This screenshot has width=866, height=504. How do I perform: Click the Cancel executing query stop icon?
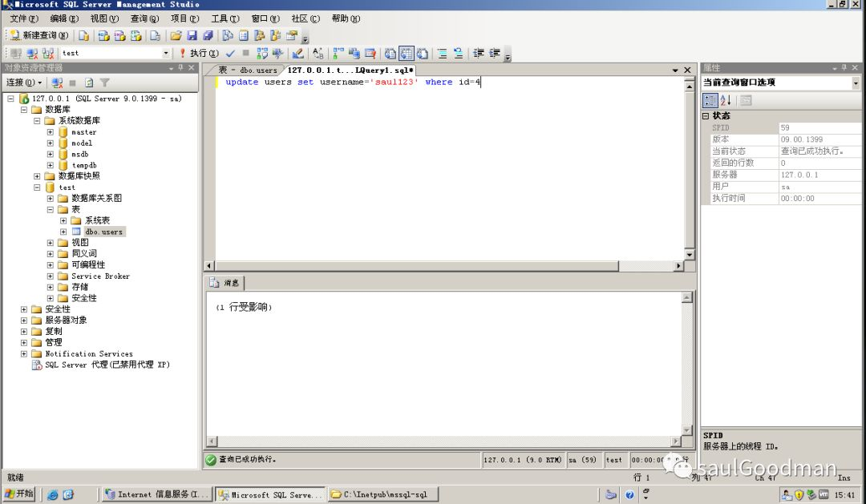pyautogui.click(x=245, y=53)
